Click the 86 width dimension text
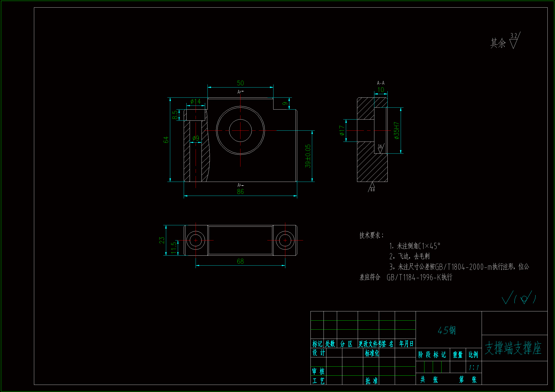 point(240,192)
